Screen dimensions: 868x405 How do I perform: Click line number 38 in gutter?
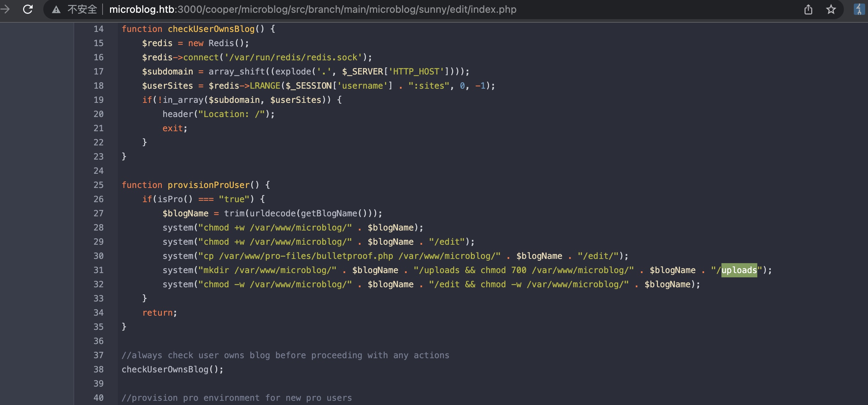tap(98, 370)
